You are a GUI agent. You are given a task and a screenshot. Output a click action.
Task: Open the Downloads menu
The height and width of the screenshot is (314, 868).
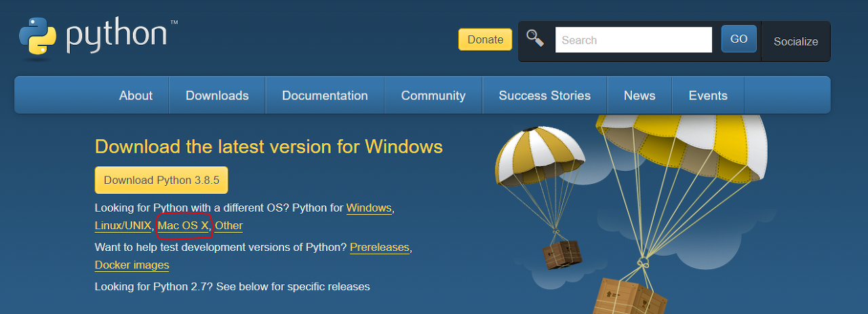point(217,96)
